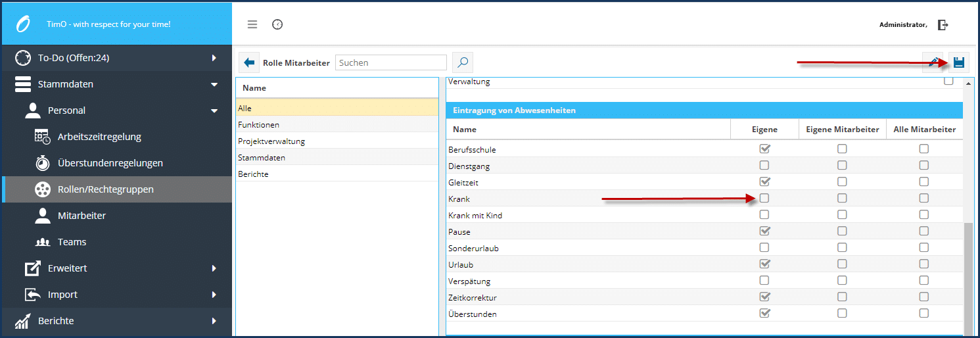The height and width of the screenshot is (338, 980).
Task: Collapse the Stammdaten section arrow
Action: [x=214, y=84]
